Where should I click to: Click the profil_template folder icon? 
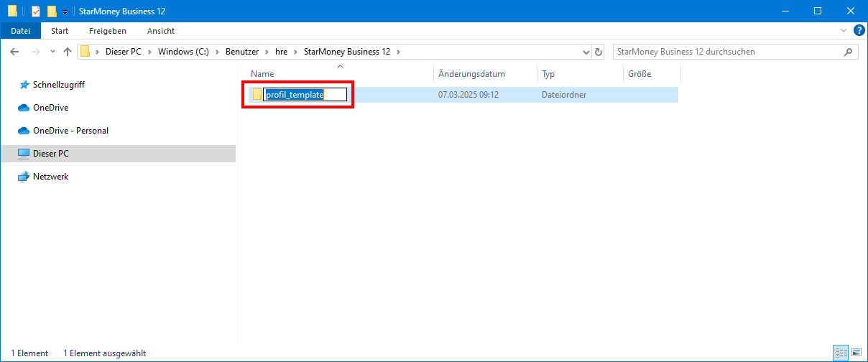click(257, 94)
